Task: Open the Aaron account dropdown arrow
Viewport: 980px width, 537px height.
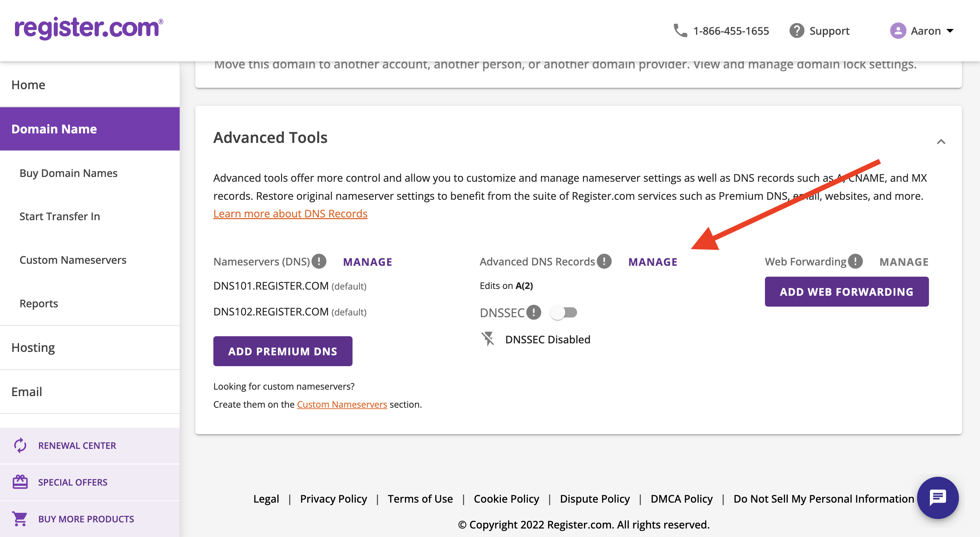Action: tap(950, 31)
